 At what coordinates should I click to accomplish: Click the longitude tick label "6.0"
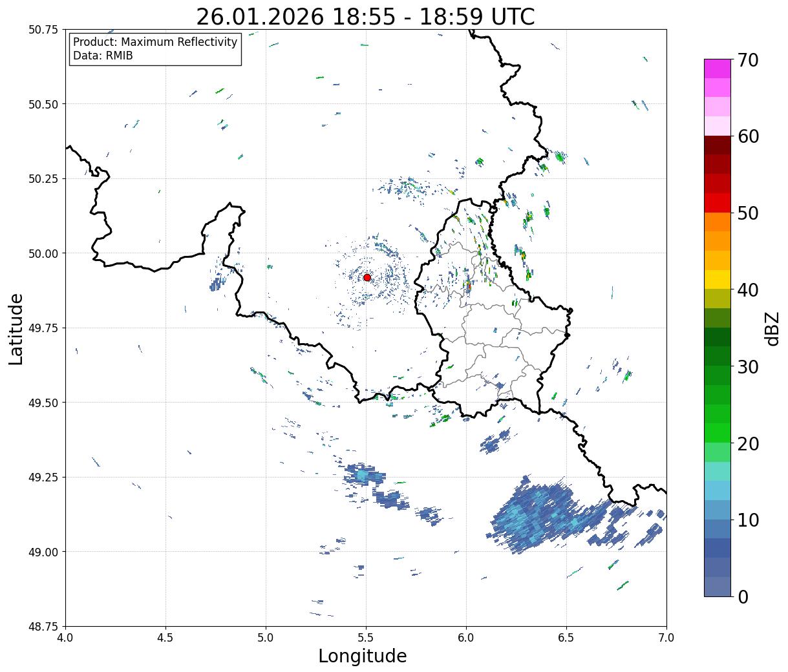(x=466, y=638)
